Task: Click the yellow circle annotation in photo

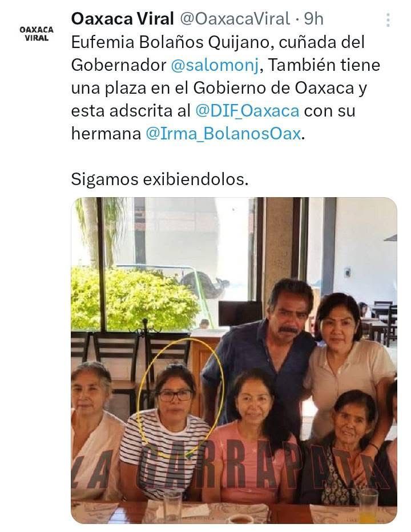Action: pos(180,397)
